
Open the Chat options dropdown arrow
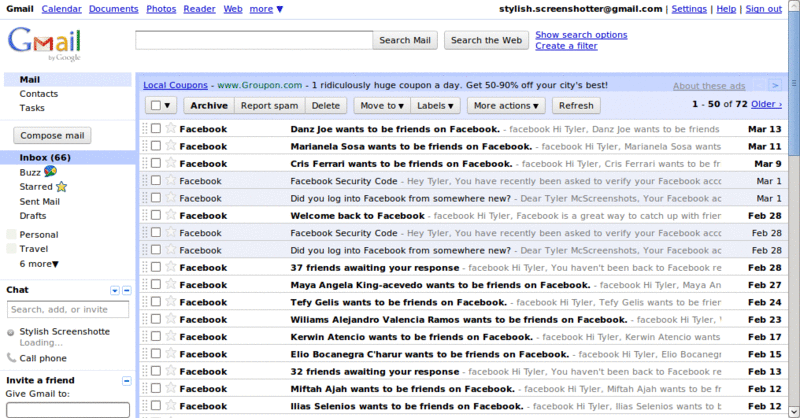pos(115,290)
